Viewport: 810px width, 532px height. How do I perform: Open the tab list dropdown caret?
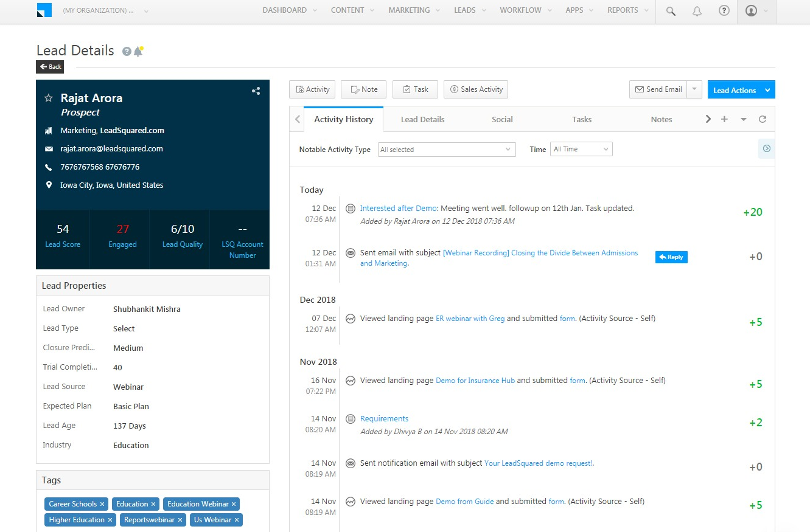coord(744,120)
